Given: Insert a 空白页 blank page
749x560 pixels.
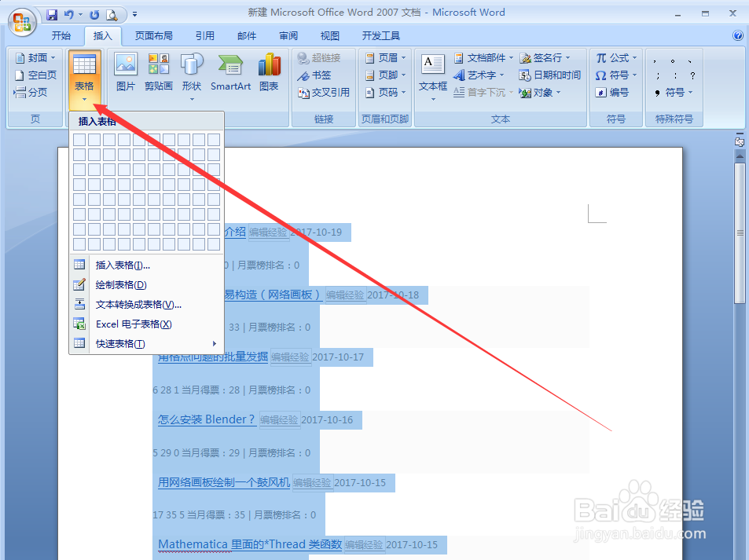Looking at the screenshot, I should [x=35, y=75].
